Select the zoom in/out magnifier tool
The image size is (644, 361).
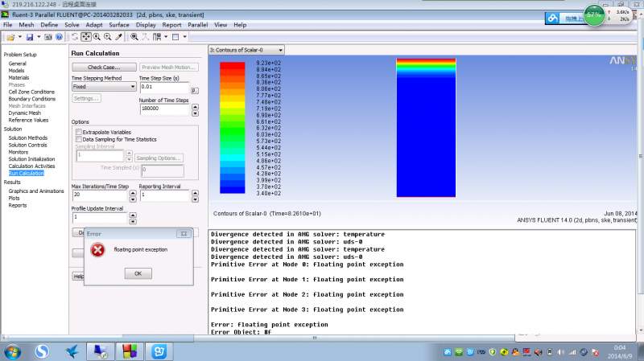(97, 37)
